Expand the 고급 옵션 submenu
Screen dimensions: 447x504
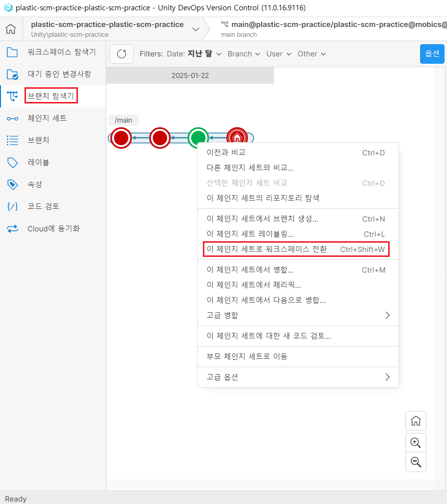coord(298,377)
